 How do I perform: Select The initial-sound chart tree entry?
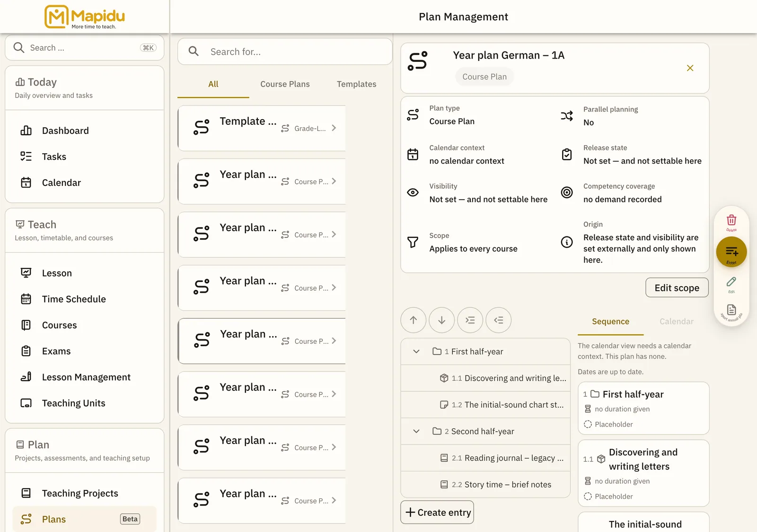point(485,405)
